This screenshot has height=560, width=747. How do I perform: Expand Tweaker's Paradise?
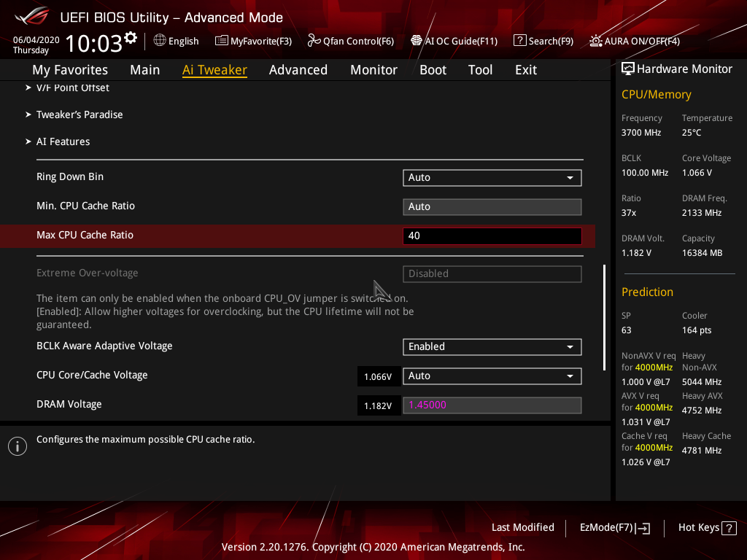click(x=80, y=114)
